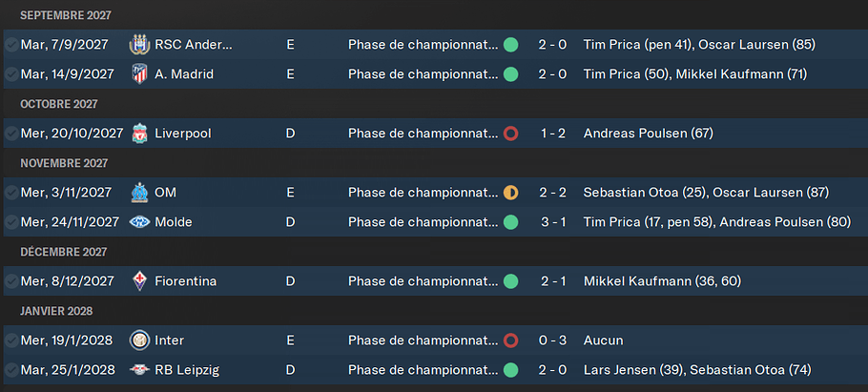Open the 1 - 2 result against Liverpool
The height and width of the screenshot is (392, 868).
552,134
